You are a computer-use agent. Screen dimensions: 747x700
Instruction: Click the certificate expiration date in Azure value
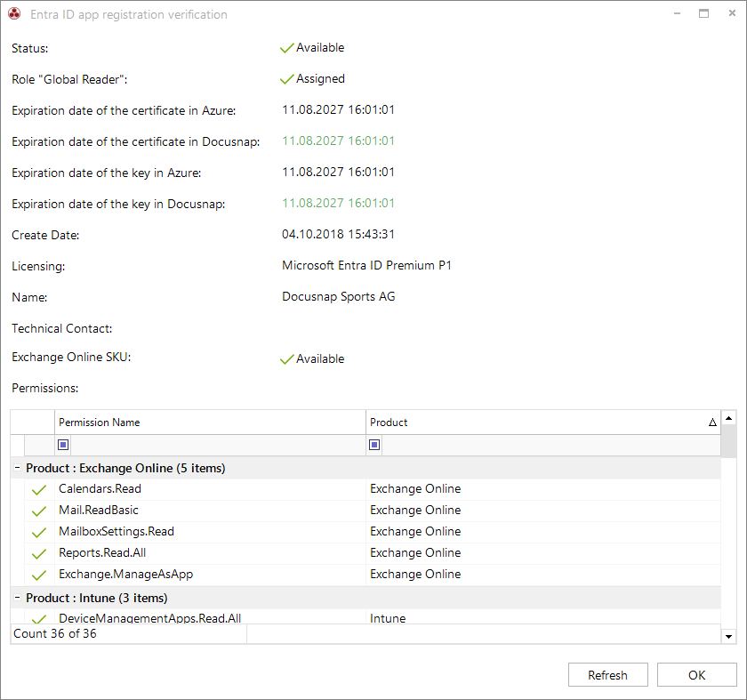338,110
